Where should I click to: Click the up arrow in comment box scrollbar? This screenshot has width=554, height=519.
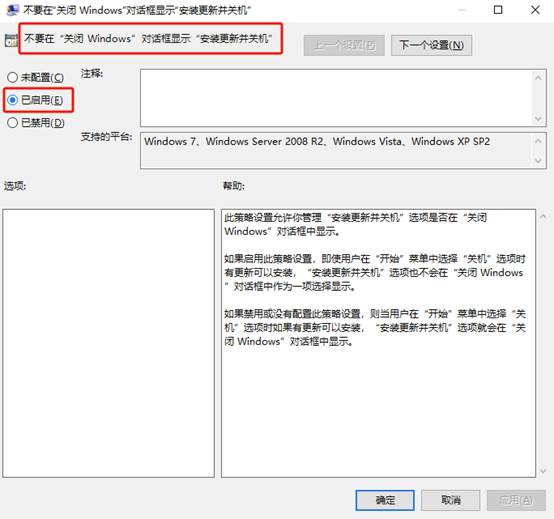538,78
